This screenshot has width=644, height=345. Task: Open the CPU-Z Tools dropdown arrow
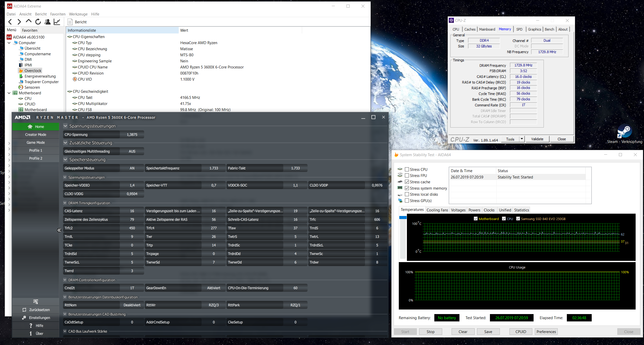coord(522,139)
